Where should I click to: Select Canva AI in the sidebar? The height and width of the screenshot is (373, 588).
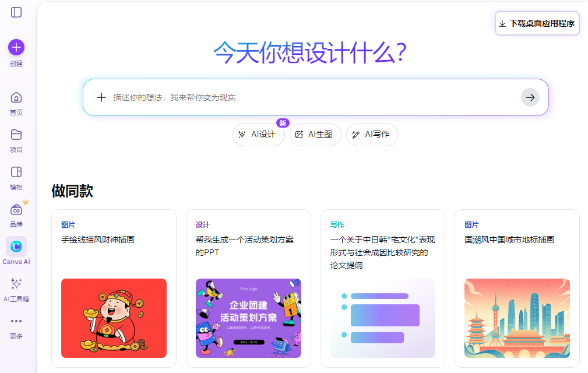pyautogui.click(x=16, y=247)
